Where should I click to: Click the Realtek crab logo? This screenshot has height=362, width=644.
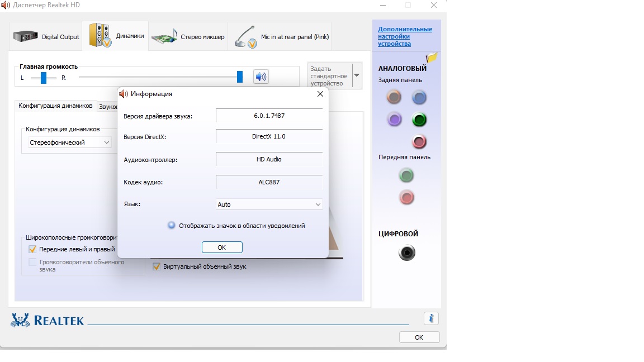point(20,320)
